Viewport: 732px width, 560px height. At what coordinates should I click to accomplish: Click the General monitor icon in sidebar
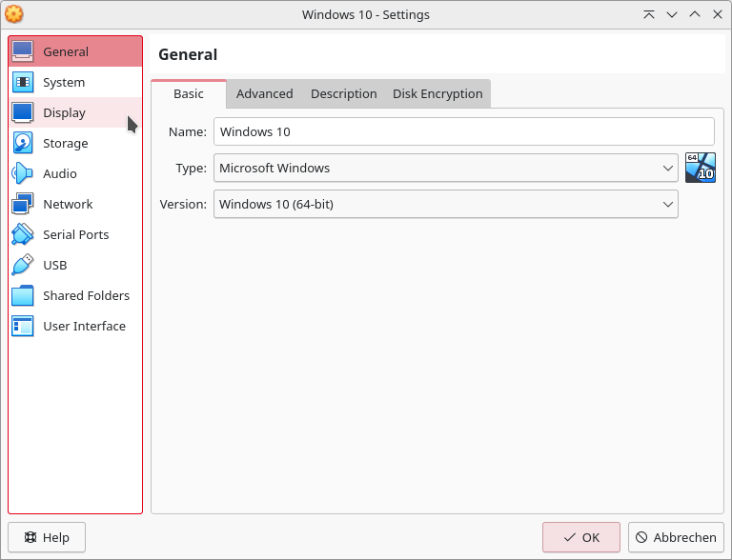click(x=23, y=51)
